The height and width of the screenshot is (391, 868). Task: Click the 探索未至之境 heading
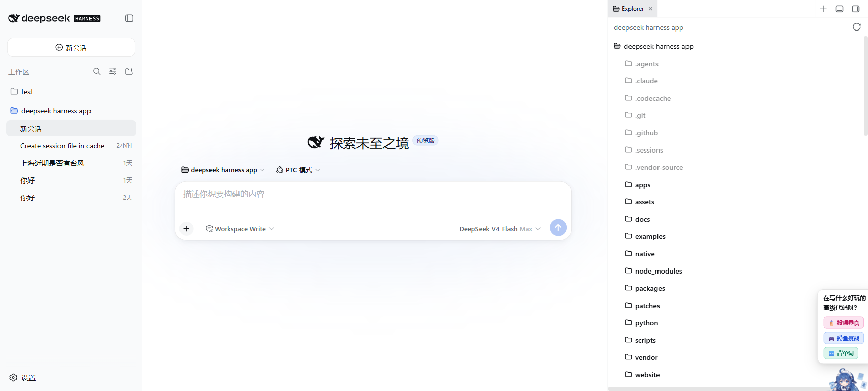tap(369, 143)
